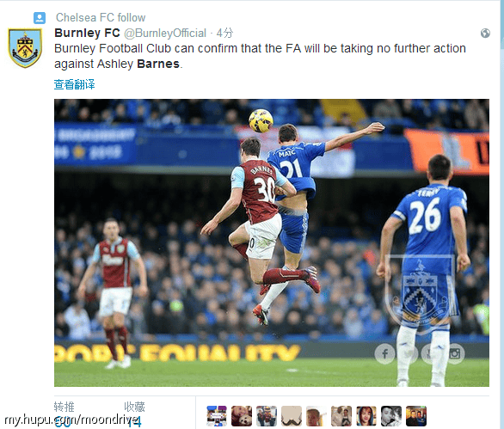Click the globe icon on the tweet
This screenshot has width=504, height=429.
pos(485,33)
